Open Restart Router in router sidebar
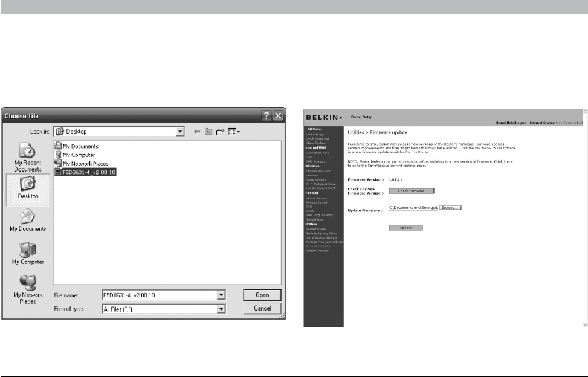 315,229
